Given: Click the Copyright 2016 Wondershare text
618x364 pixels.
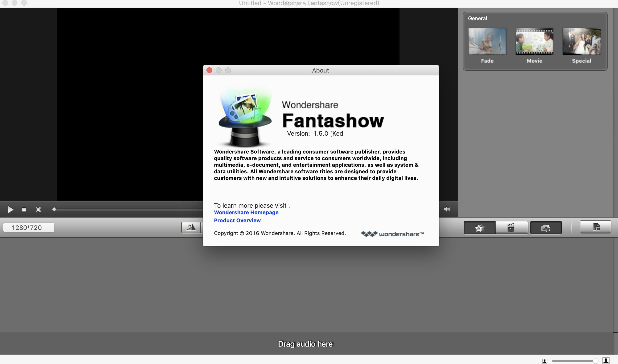Looking at the screenshot, I should [x=280, y=233].
